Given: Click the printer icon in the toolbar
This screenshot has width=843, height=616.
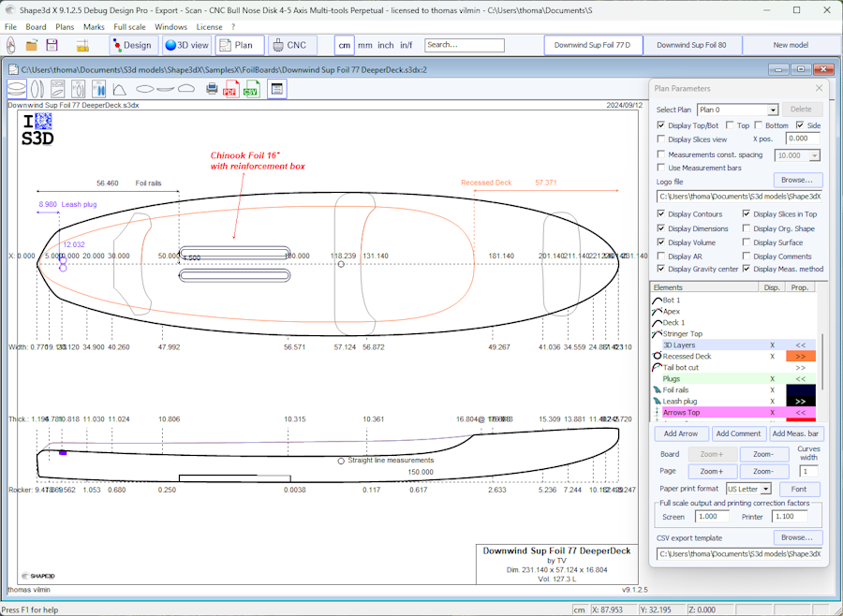Looking at the screenshot, I should tap(212, 89).
